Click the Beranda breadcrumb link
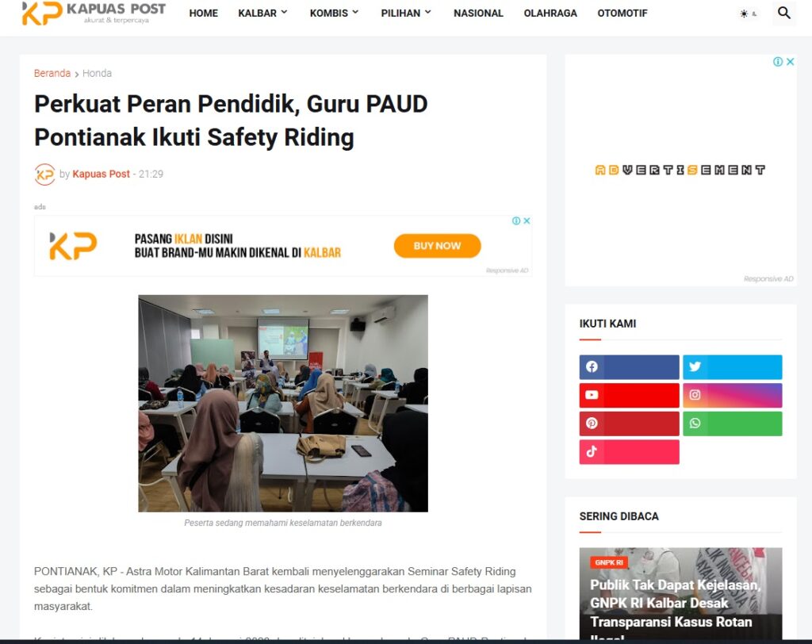812x644 pixels. (52, 73)
